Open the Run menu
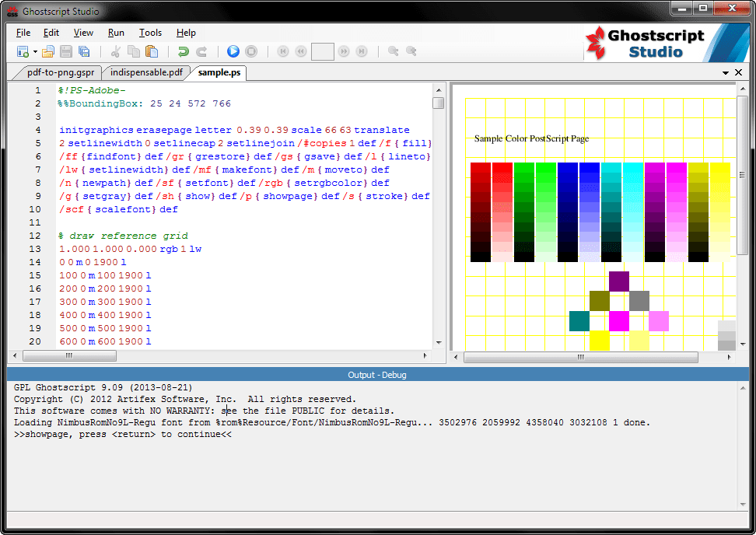Screen dimensions: 756x535 click(116, 33)
